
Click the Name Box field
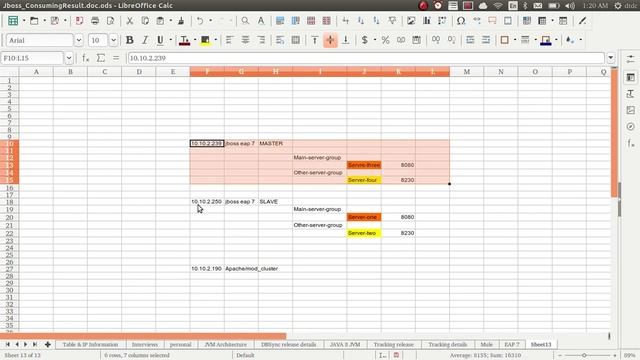coord(32,58)
